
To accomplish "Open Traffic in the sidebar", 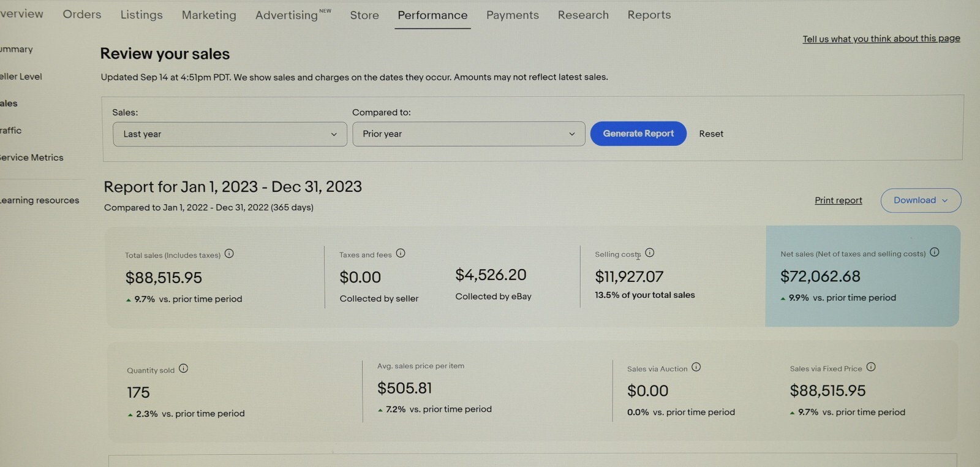I will pos(10,131).
